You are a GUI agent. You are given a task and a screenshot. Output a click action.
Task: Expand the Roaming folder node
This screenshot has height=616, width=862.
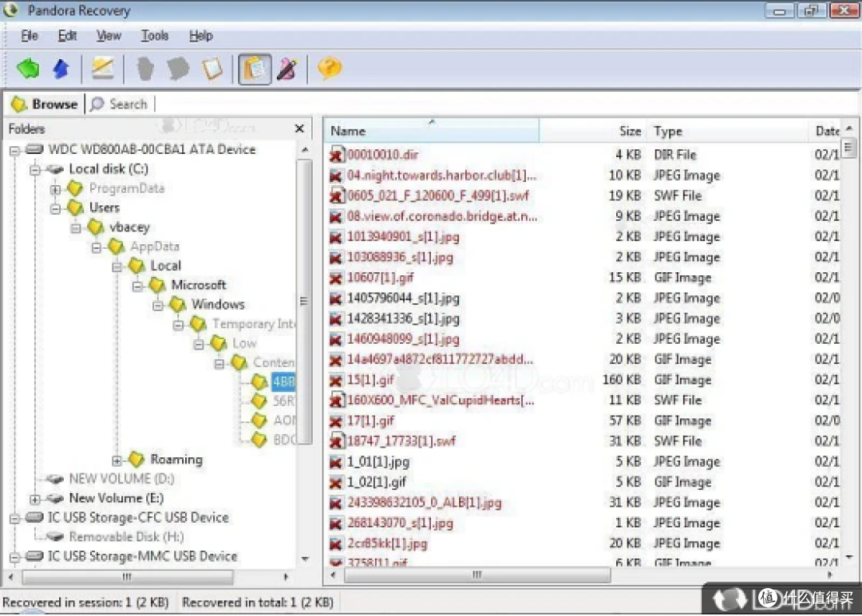(x=117, y=460)
